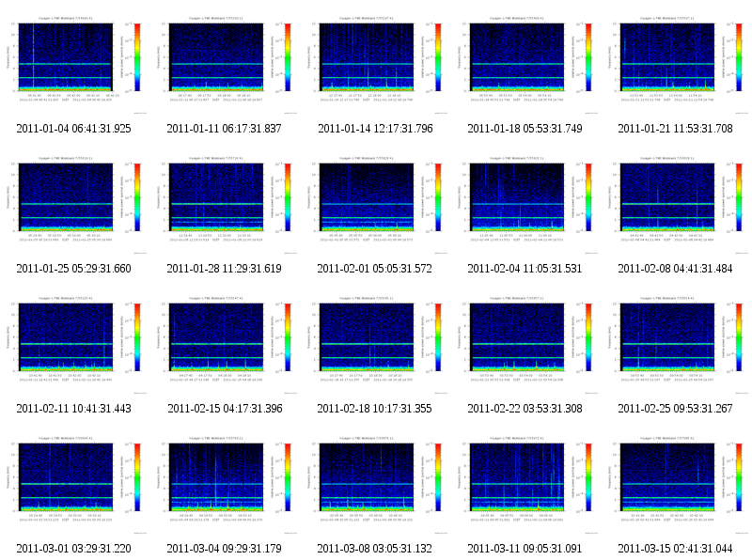Image resolution: width=752 pixels, height=560 pixels.
Task: Click the caption text 2011-01-25 05:29:31.660
Action: coord(73,269)
